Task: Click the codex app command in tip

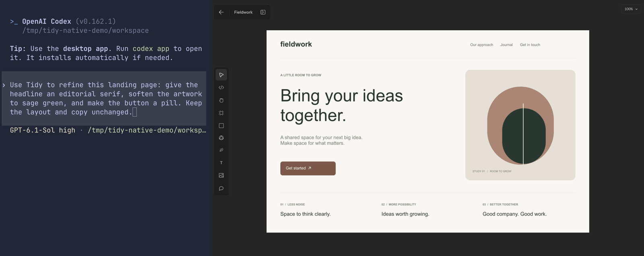Action: pos(151,49)
